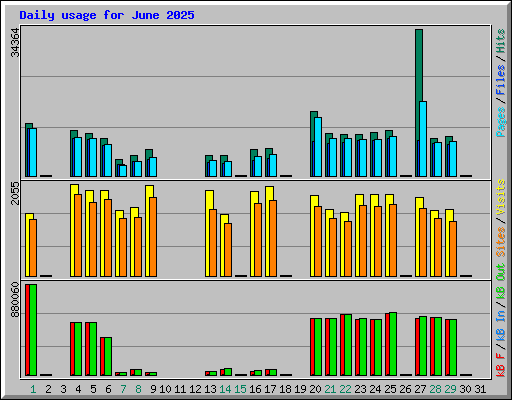This screenshot has width=512, height=400.
Task: Click the green kB Out bar for day 6
Action: point(108,357)
